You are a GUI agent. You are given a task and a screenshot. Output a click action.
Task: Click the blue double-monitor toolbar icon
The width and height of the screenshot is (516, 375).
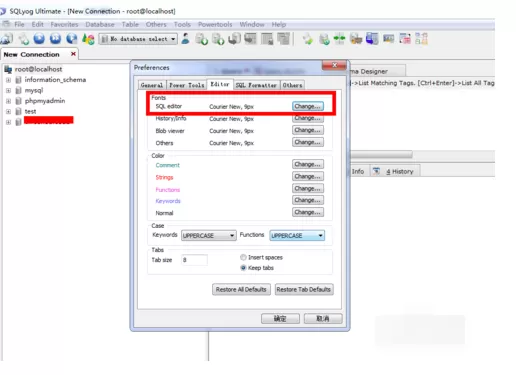[372, 39]
